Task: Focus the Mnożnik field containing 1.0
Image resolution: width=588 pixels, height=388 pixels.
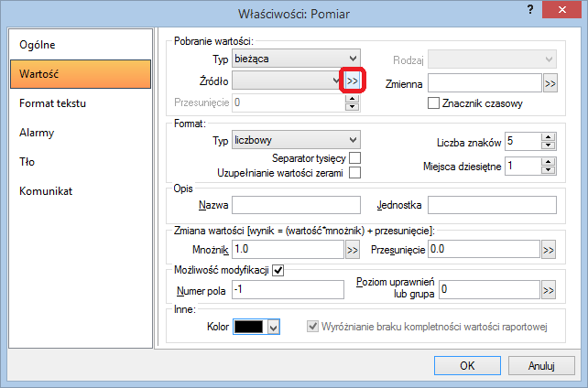Action: click(288, 250)
